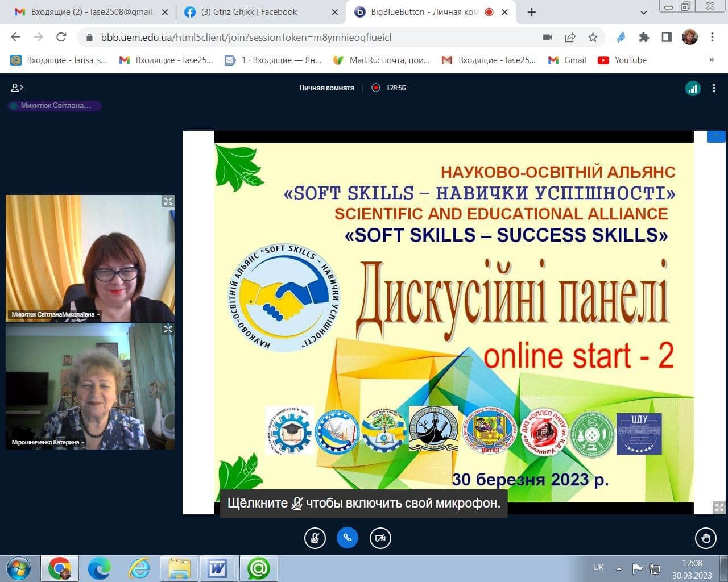This screenshot has height=582, width=728.
Task: Open the green @ mail agent in taskbar
Action: click(x=259, y=568)
